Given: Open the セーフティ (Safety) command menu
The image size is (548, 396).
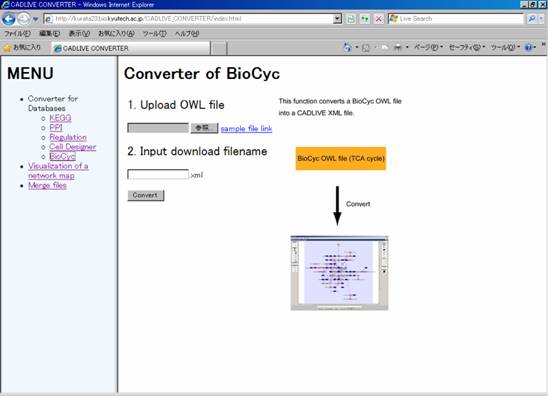Looking at the screenshot, I should click(467, 47).
